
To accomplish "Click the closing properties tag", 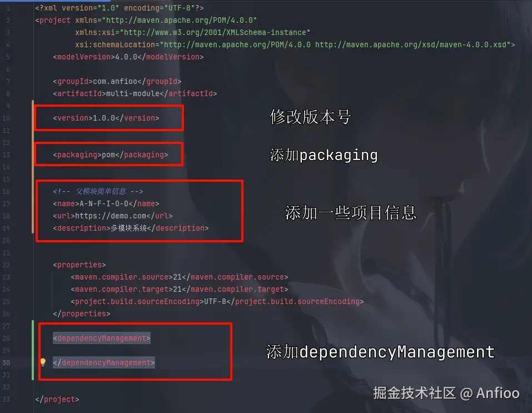I will [81, 314].
